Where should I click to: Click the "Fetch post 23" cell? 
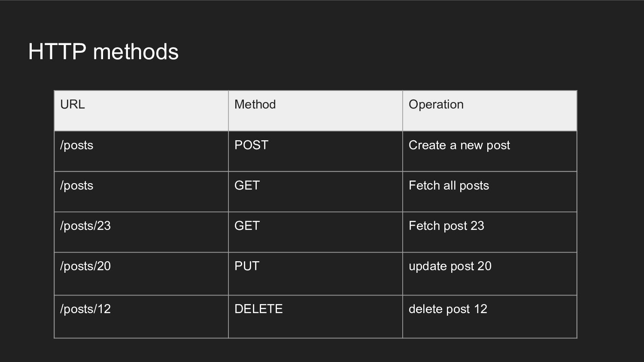(x=489, y=232)
